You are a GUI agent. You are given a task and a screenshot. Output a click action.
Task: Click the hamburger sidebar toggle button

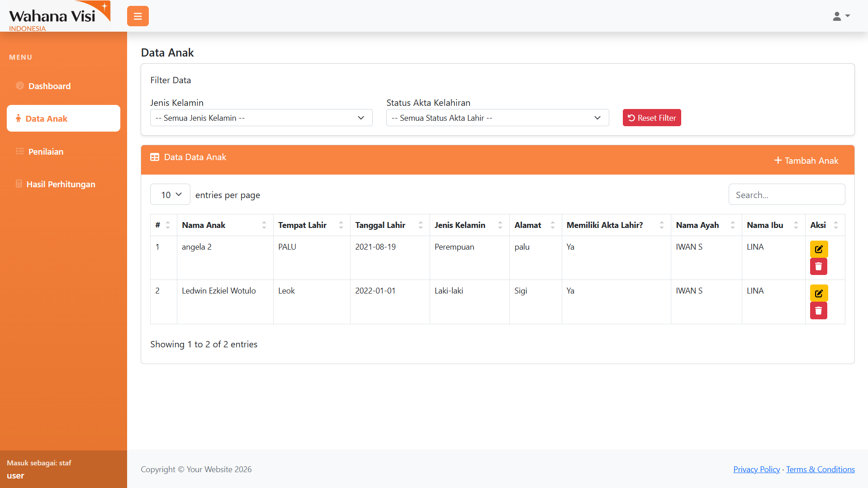tap(138, 16)
